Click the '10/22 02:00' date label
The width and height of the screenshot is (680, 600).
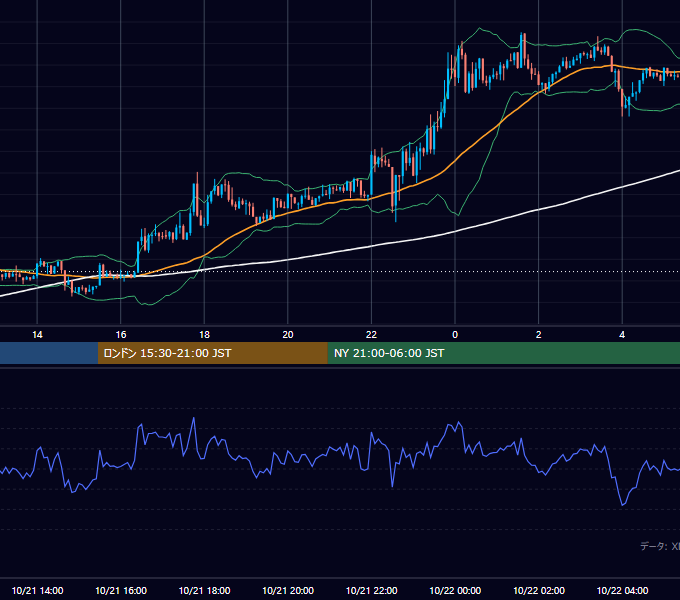click(539, 590)
